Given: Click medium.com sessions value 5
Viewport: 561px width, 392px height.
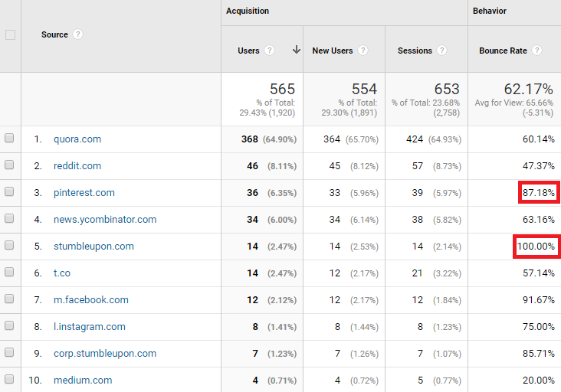Looking at the screenshot, I should coord(421,381).
